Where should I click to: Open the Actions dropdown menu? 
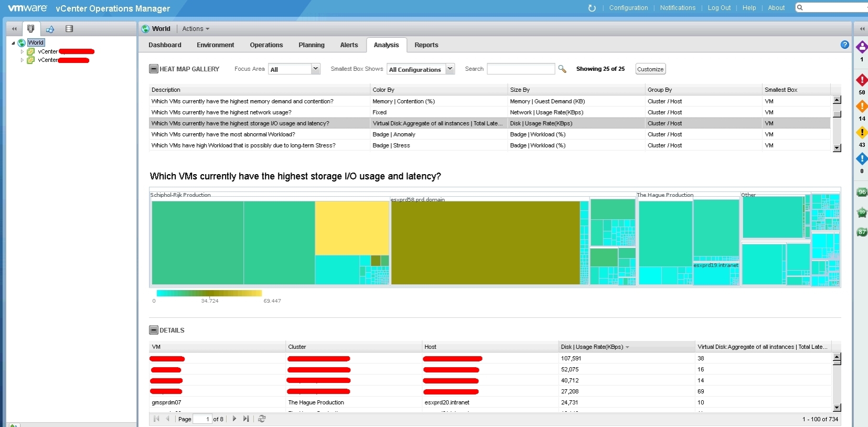coord(196,29)
